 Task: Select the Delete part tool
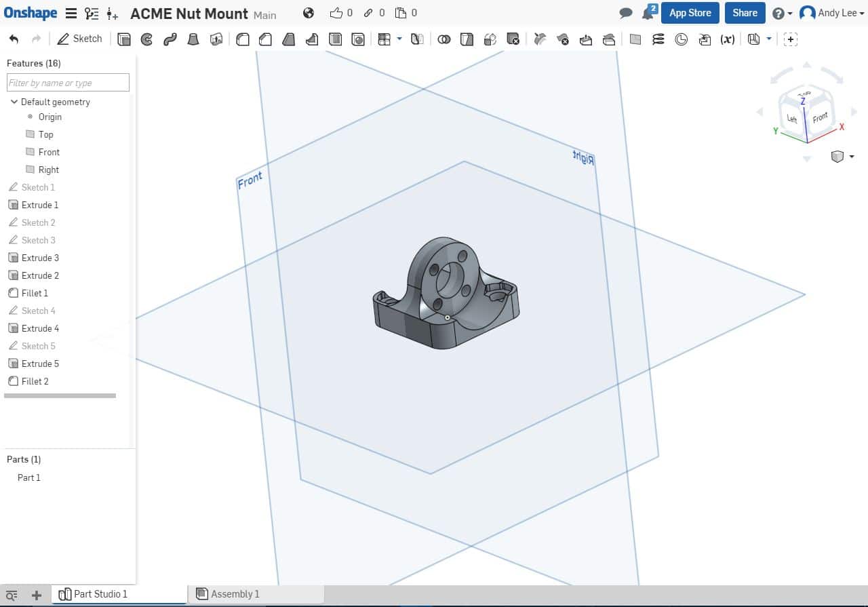[x=513, y=39]
